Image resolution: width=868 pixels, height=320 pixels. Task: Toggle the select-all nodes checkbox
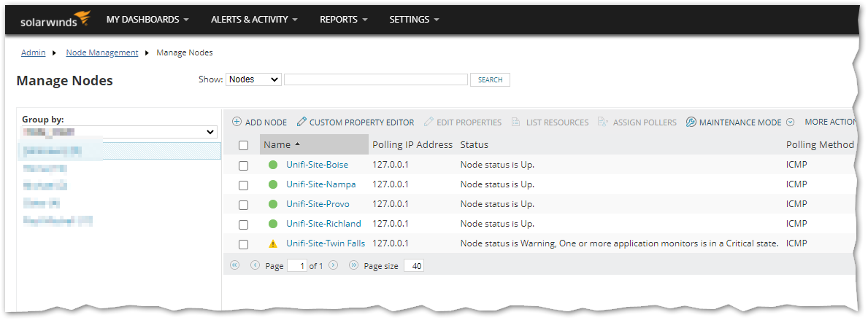coord(244,145)
